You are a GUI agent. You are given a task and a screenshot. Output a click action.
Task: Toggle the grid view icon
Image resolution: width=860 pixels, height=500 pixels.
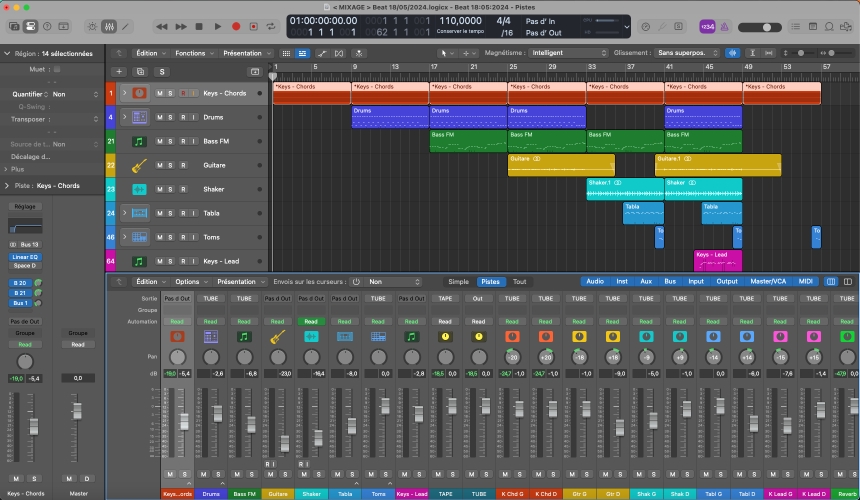click(286, 53)
